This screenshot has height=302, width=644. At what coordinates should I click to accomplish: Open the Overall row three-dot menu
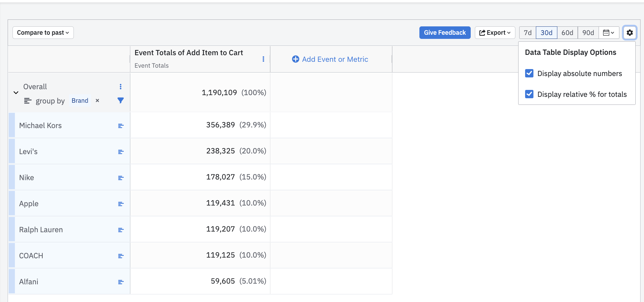point(121,87)
